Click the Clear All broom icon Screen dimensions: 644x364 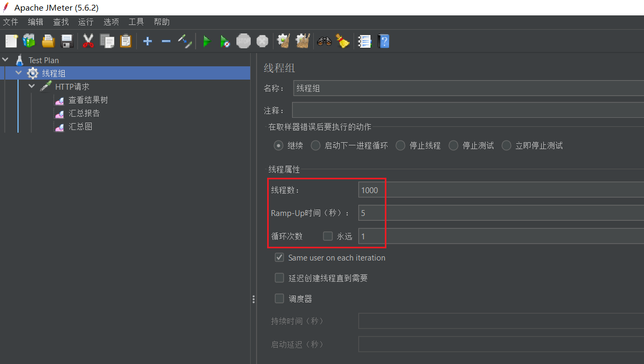343,41
